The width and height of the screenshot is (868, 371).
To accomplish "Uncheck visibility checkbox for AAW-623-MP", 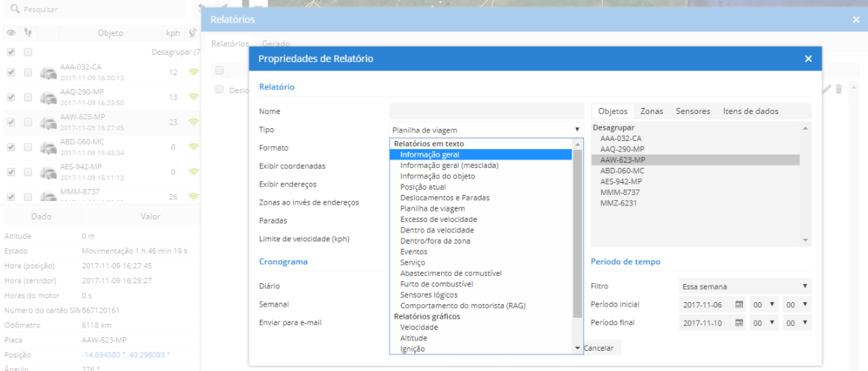I will [x=10, y=122].
